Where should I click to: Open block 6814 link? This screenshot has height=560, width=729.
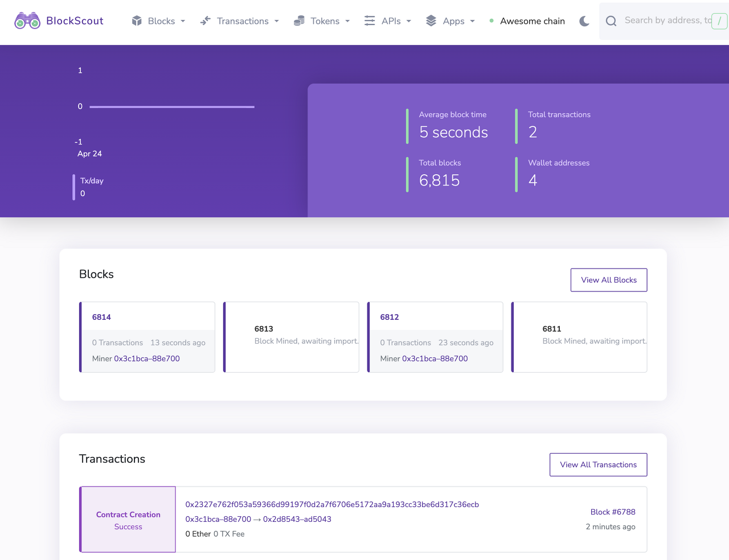tap(101, 317)
